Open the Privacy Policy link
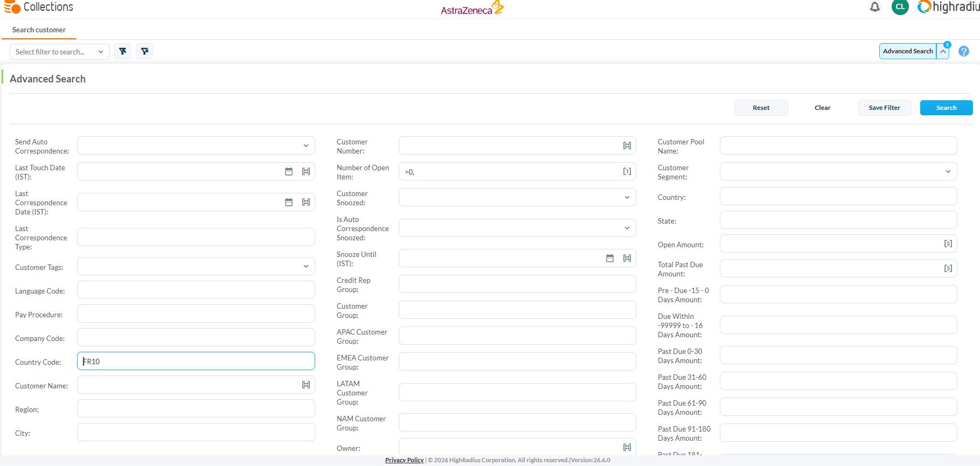 coord(405,460)
